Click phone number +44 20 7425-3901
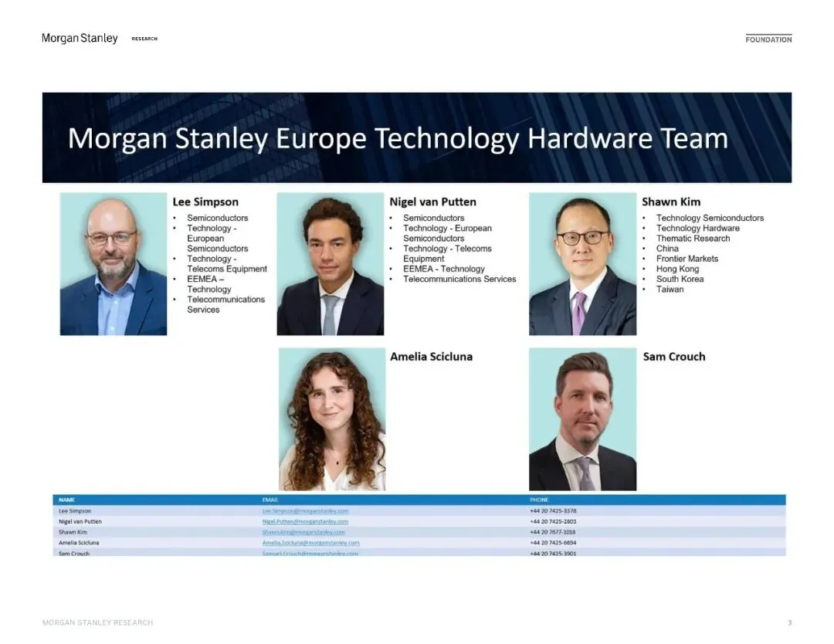Image resolution: width=834 pixels, height=644 pixels. [553, 553]
